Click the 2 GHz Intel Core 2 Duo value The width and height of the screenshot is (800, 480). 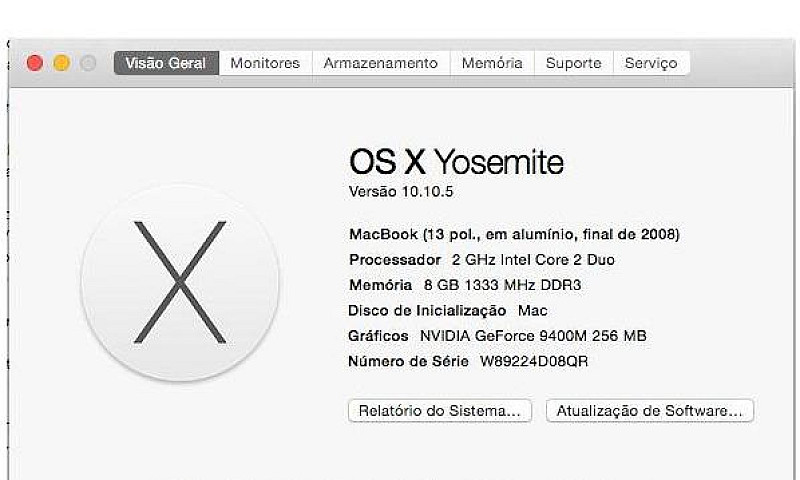(x=533, y=260)
